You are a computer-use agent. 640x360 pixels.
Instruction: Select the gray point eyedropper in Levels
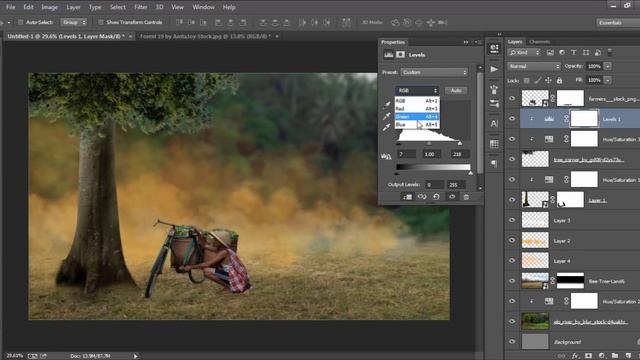387,116
